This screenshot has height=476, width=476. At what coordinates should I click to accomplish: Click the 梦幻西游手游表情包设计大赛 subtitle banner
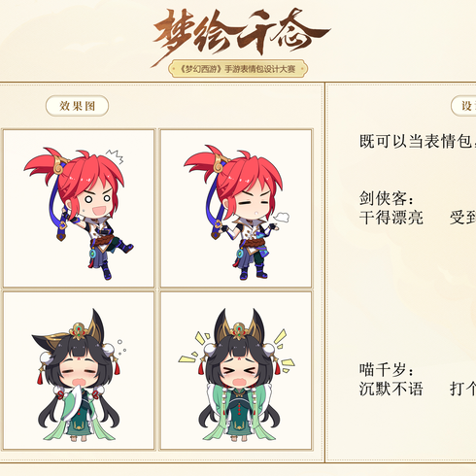point(238,69)
